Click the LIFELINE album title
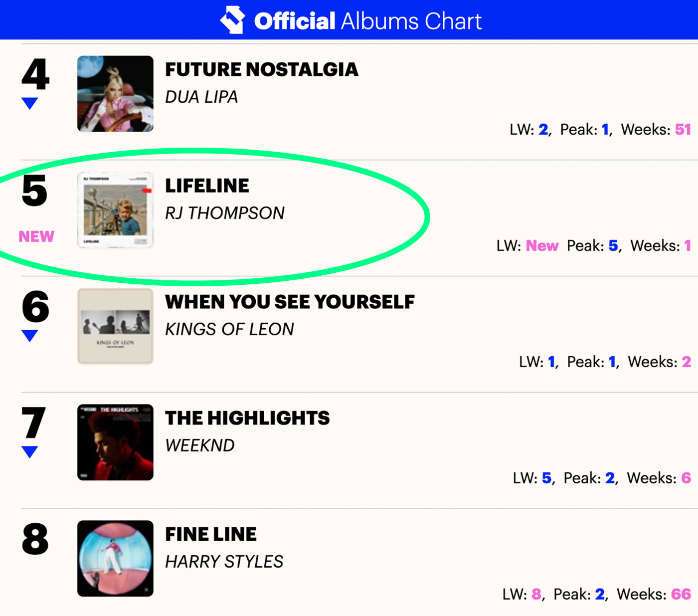The height and width of the screenshot is (616, 698). click(x=207, y=186)
